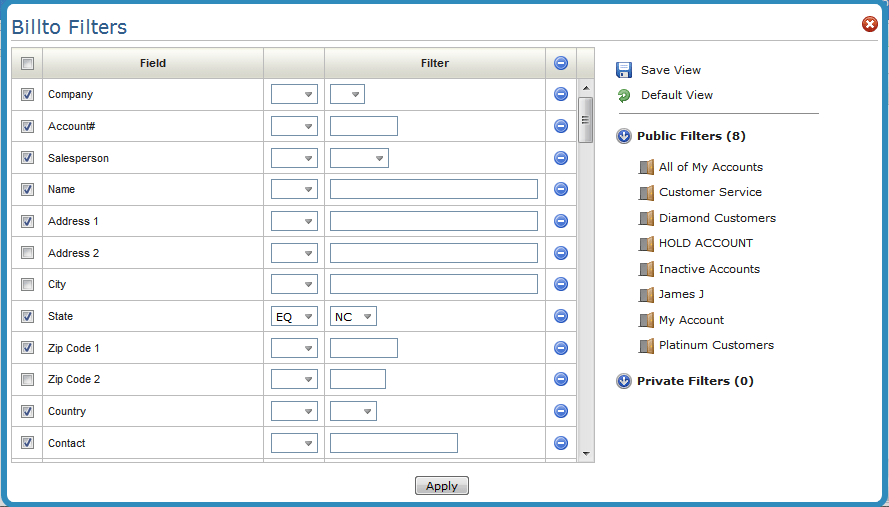Screen dimensions: 889x507
Task: Enable the Address 2 field checkbox
Action: (28, 253)
